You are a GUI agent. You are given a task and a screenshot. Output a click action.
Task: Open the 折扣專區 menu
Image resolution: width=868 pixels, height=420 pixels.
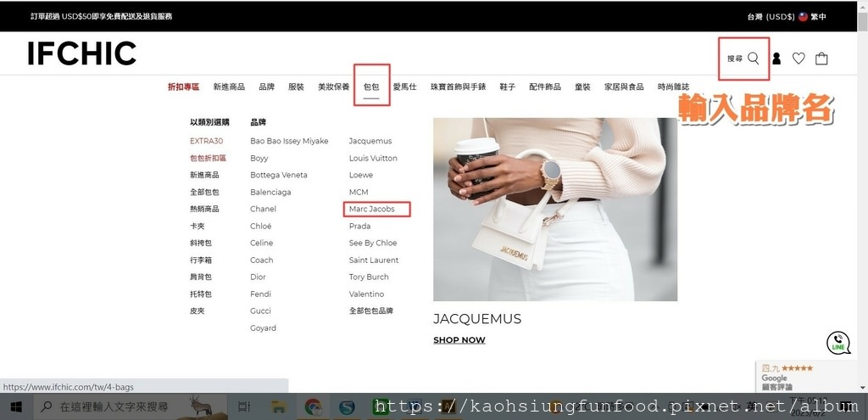point(183,87)
